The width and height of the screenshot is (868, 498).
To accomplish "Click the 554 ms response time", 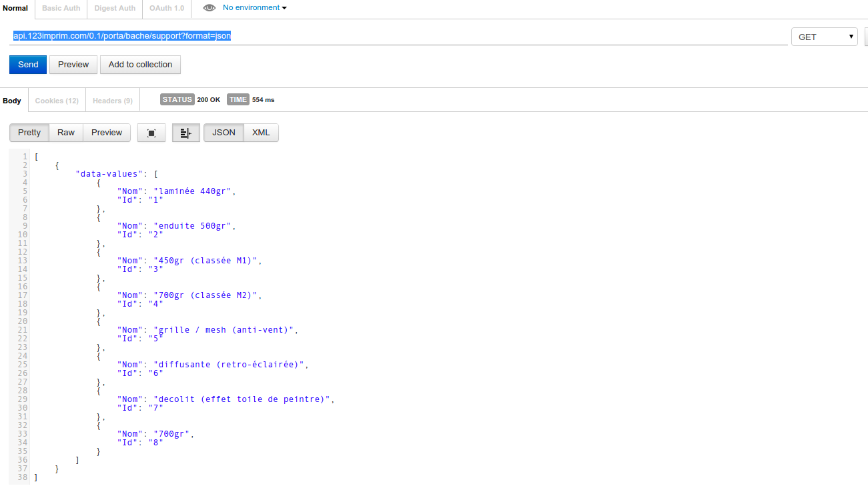I will (x=264, y=100).
